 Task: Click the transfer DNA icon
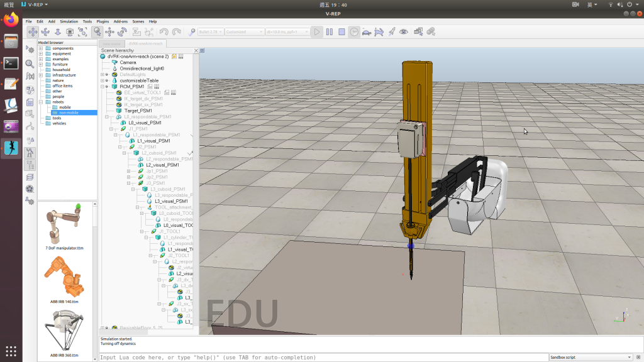tap(148, 31)
